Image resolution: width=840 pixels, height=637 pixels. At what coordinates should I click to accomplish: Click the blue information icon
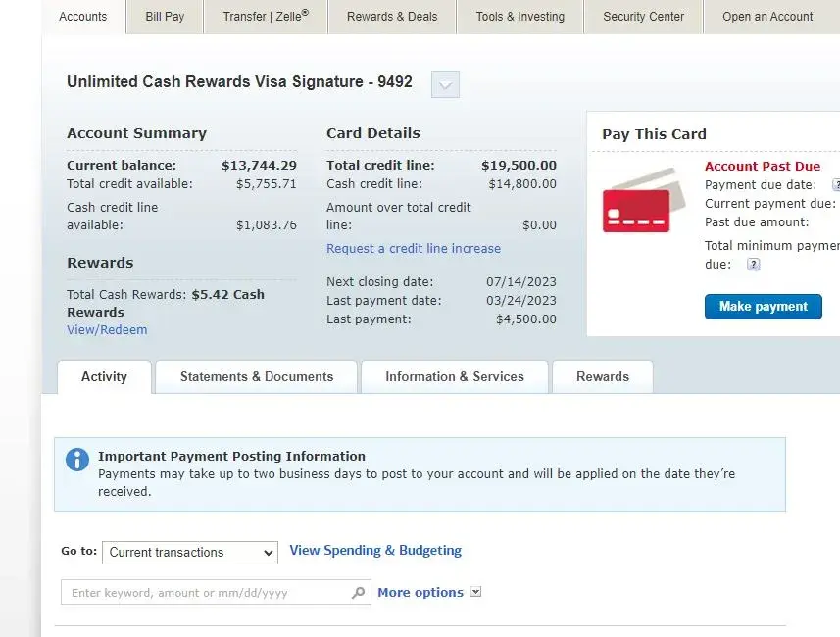point(77,460)
